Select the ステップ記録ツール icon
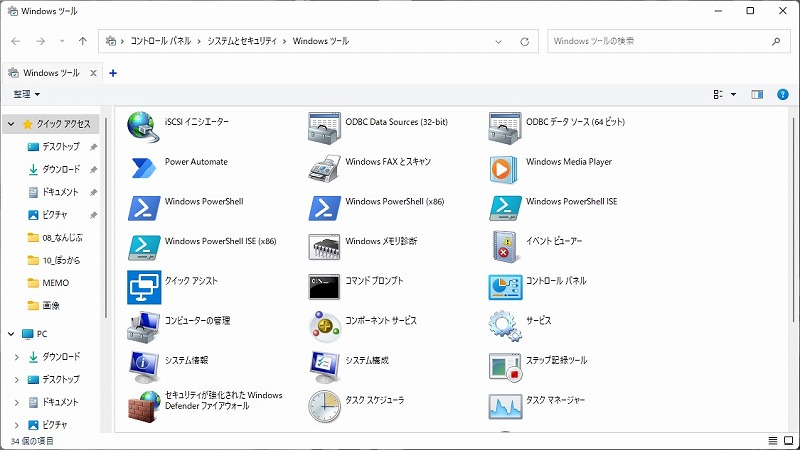800x450 pixels. (x=505, y=367)
